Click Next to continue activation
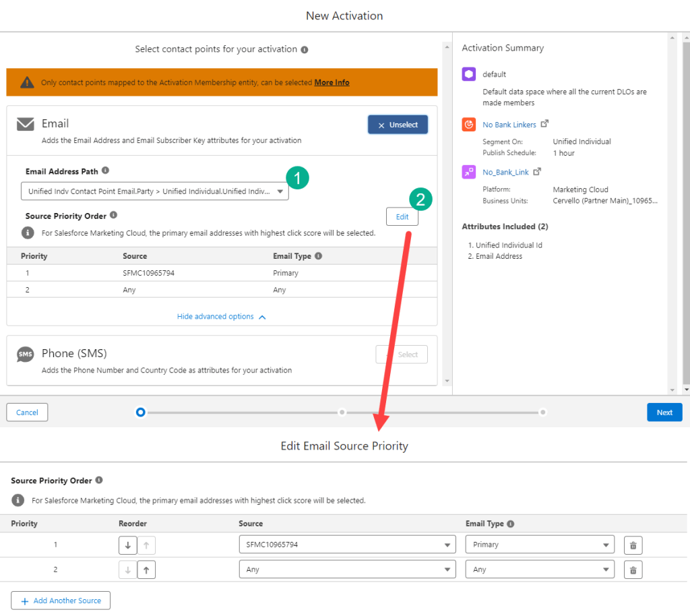The height and width of the screenshot is (616, 690). 664,412
